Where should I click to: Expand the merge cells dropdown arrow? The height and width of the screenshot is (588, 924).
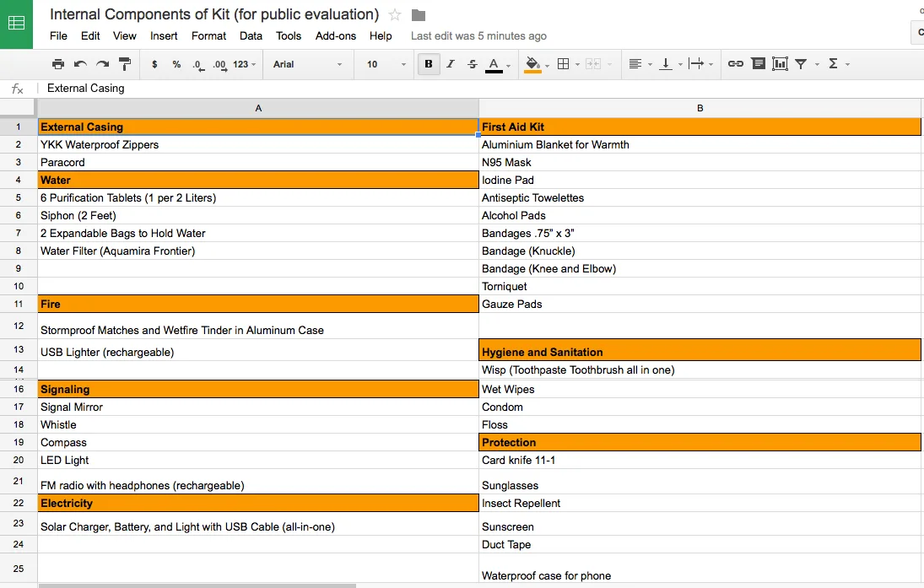point(609,64)
